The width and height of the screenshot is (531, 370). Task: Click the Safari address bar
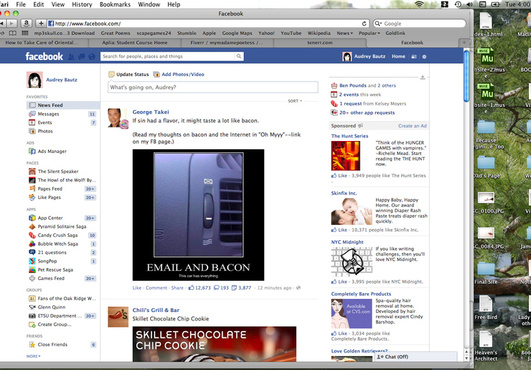pyautogui.click(x=208, y=23)
